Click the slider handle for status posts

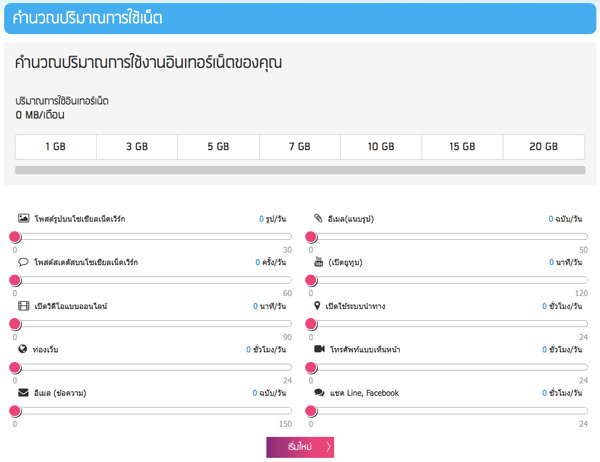pyautogui.click(x=15, y=281)
